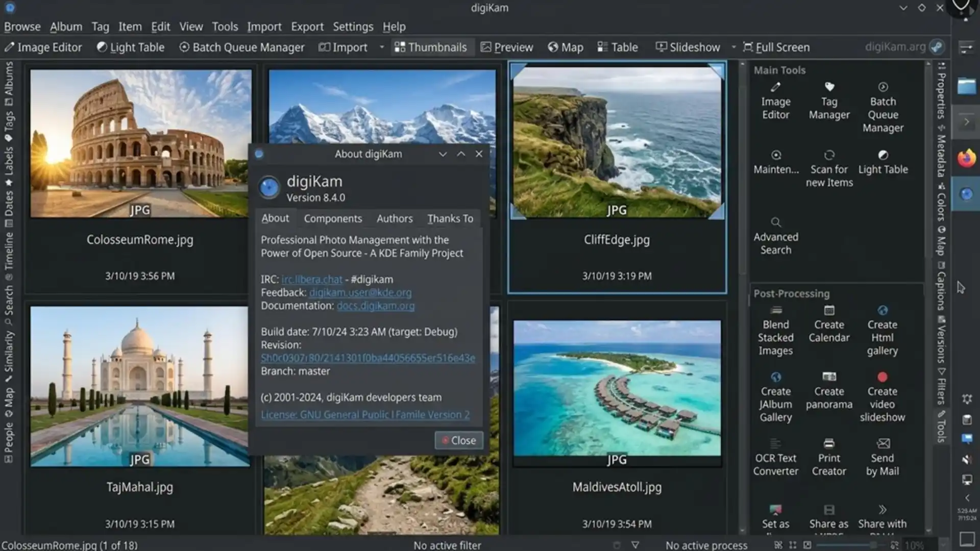Click the GNU General Public License link
The image size is (980, 551).
pos(365,415)
